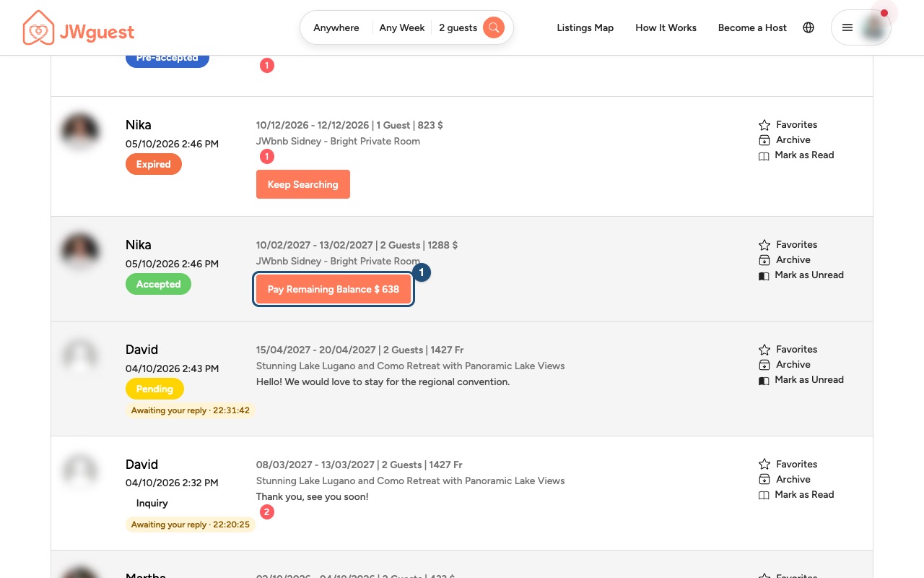Click Favorites star icon for accepted Nika booking
This screenshot has width=924, height=578.
[x=764, y=245]
